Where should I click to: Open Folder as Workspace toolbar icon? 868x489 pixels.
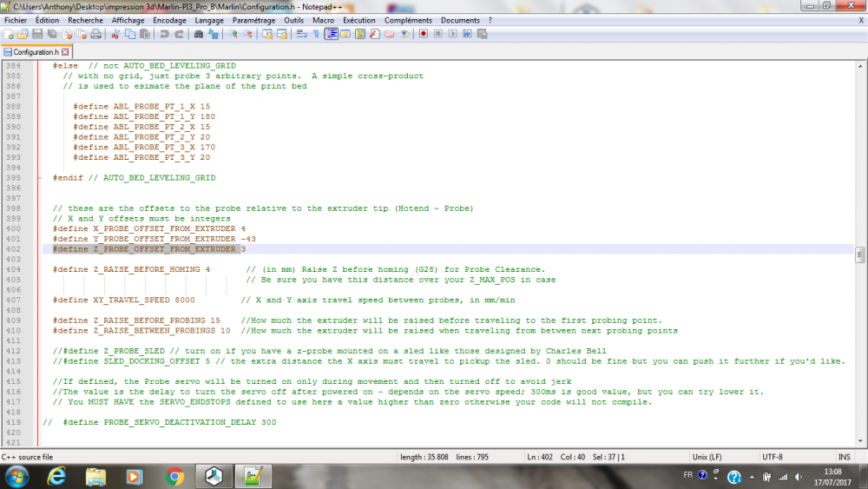click(x=389, y=35)
